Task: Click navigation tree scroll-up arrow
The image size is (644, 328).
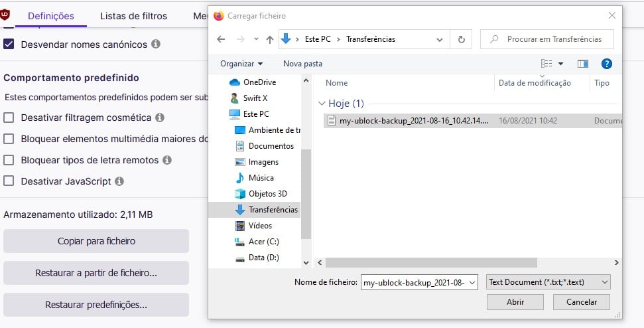Action: pyautogui.click(x=306, y=80)
